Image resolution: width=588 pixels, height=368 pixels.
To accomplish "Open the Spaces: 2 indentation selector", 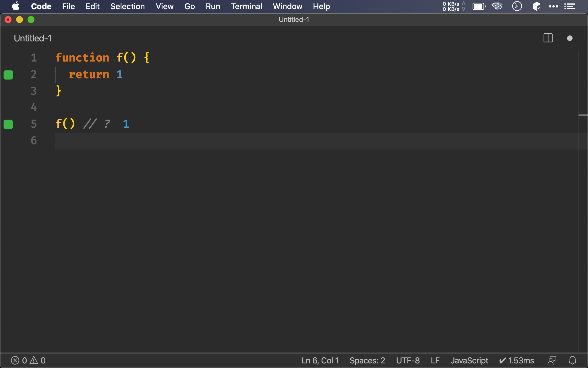I will tap(367, 360).
